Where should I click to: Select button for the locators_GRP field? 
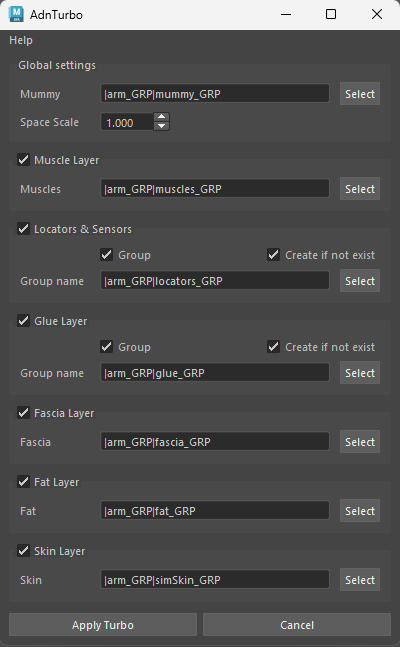360,281
